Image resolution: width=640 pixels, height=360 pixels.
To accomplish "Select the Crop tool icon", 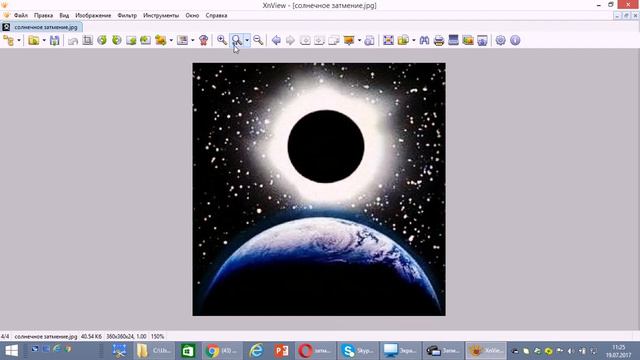I will (88, 40).
